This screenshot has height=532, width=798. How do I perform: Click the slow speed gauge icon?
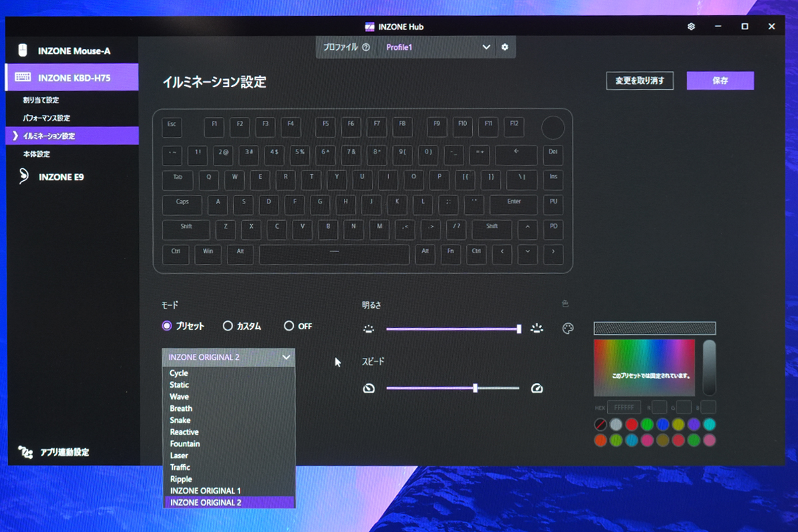369,388
